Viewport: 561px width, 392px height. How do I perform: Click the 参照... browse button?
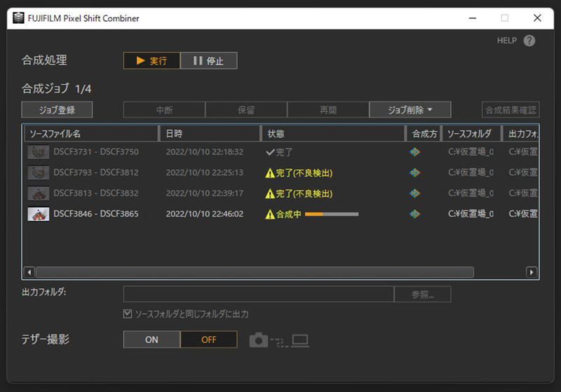423,295
